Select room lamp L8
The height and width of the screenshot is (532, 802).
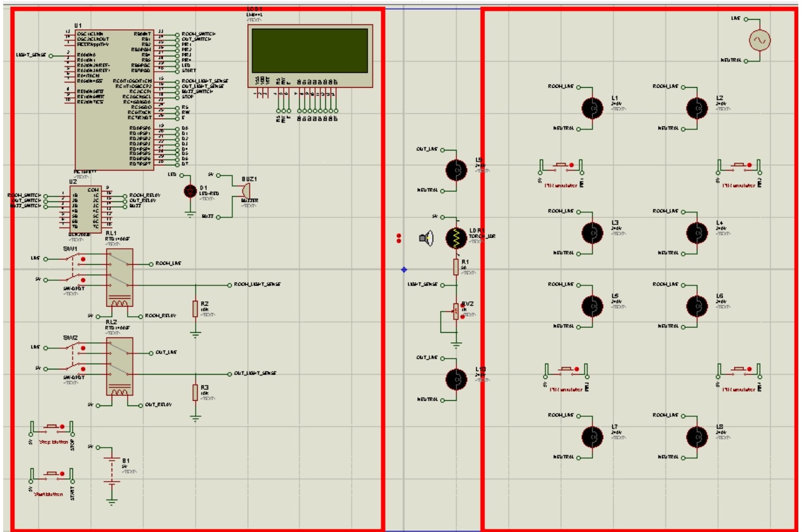697,437
